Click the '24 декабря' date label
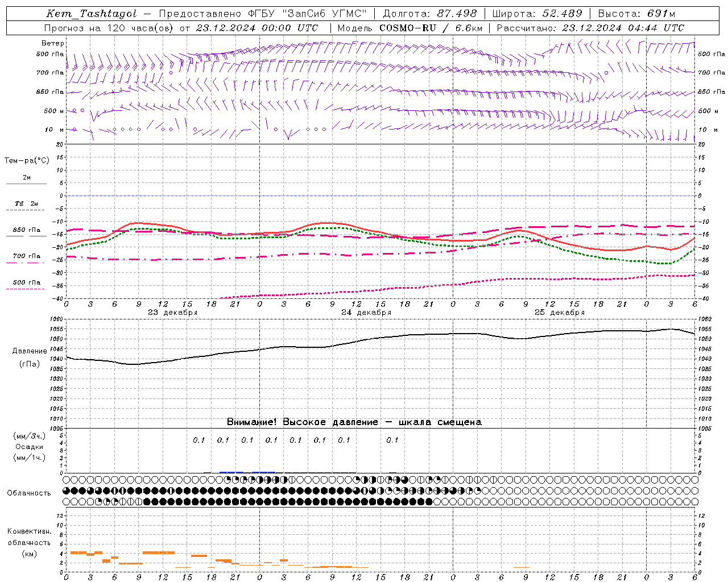This screenshot has width=728, height=582. (366, 313)
